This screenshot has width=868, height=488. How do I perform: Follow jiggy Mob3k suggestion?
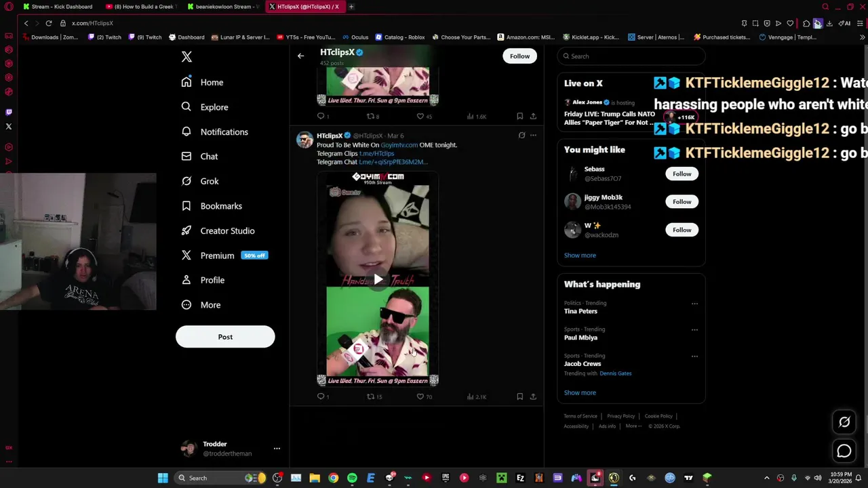click(682, 201)
